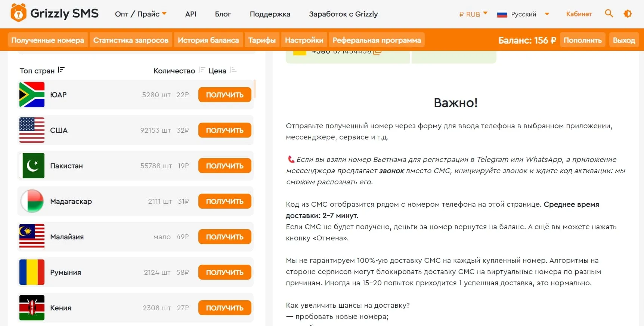644x326 pixels.
Task: Open the Настройки tab
Action: tap(304, 40)
